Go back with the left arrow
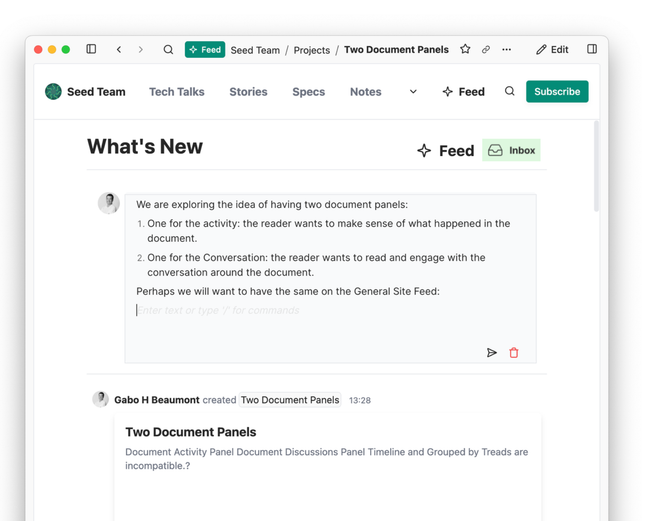This screenshot has height=521, width=650. (119, 49)
